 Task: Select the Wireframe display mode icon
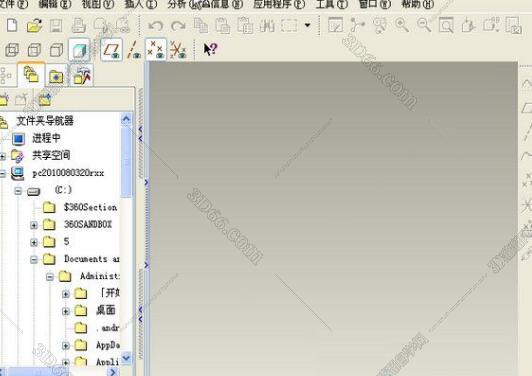pyautogui.click(x=12, y=50)
